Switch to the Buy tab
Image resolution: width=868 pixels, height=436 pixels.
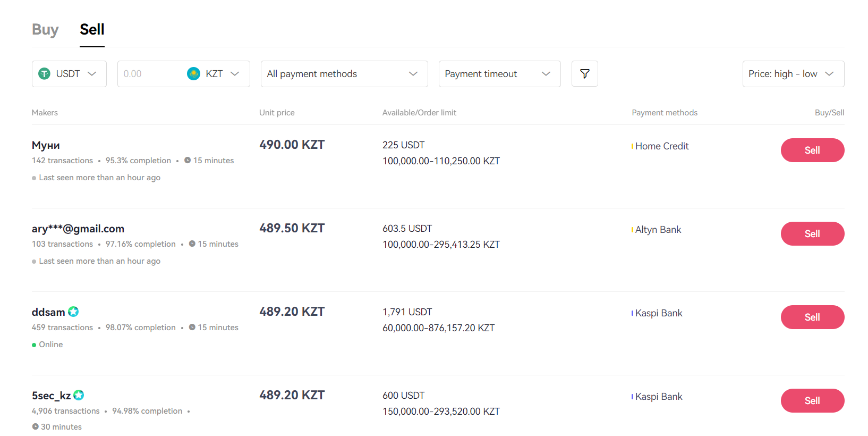[45, 30]
